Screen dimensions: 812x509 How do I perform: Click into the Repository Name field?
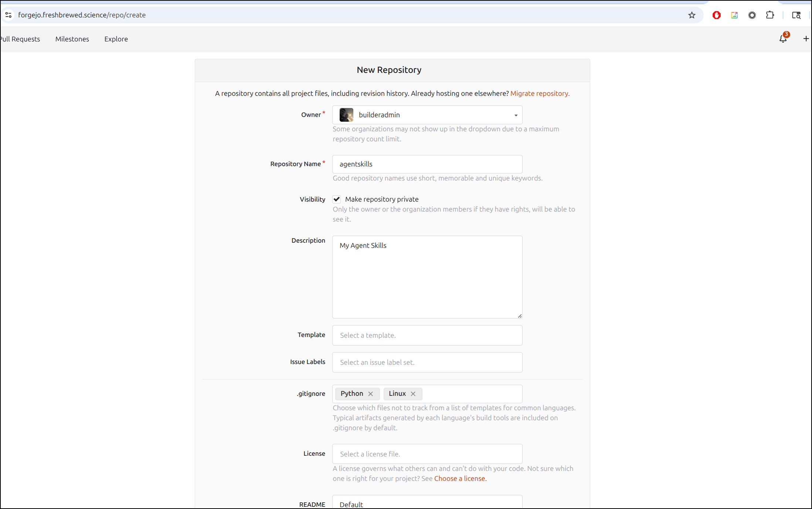click(427, 164)
